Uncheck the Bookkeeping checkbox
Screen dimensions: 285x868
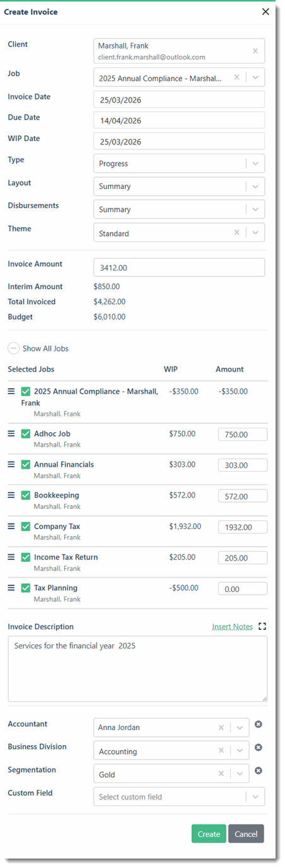[26, 495]
